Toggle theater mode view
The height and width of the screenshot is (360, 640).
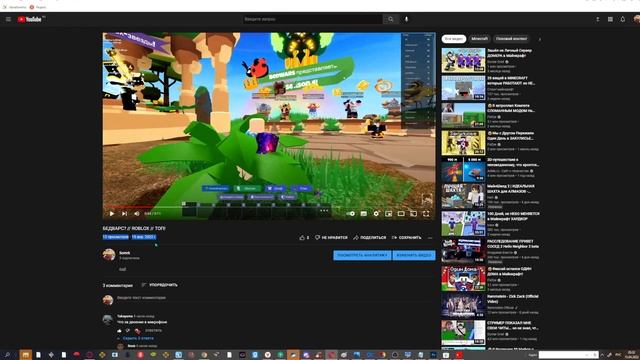(x=401, y=213)
